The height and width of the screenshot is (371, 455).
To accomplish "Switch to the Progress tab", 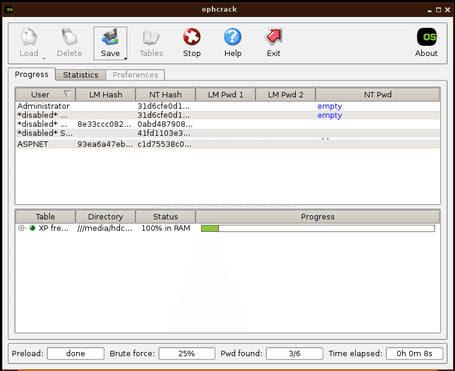I will tap(32, 74).
